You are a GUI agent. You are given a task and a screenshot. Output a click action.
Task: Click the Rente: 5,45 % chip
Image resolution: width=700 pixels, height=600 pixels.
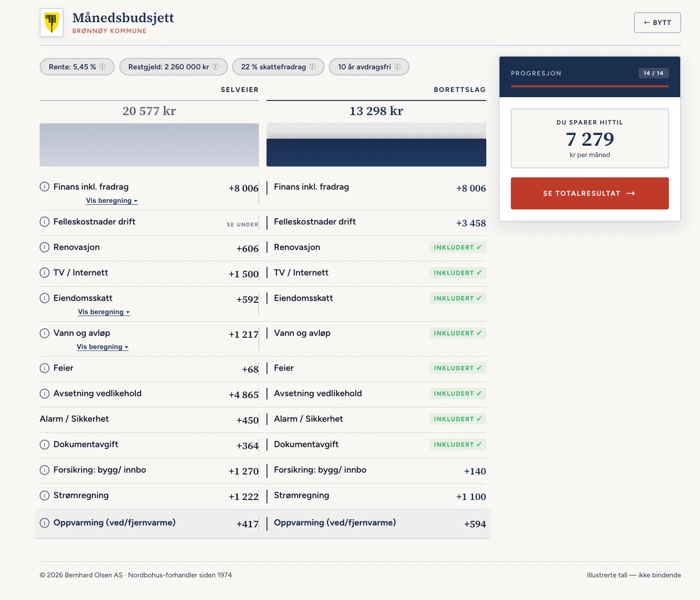tap(77, 67)
